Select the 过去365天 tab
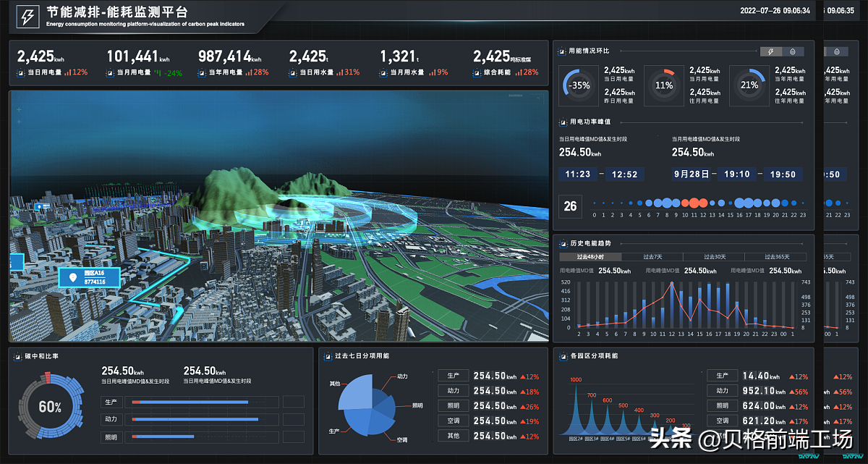Viewport: 868px width, 464px height. [x=775, y=257]
